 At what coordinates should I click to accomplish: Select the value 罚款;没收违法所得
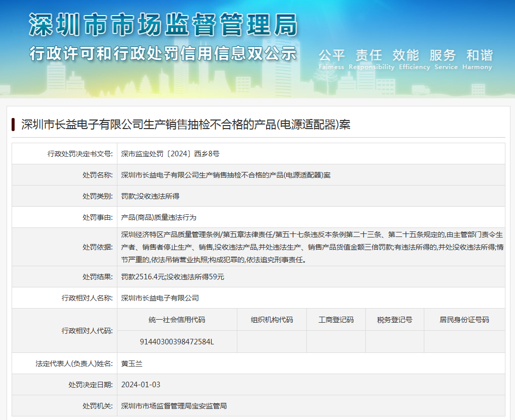pos(150,196)
